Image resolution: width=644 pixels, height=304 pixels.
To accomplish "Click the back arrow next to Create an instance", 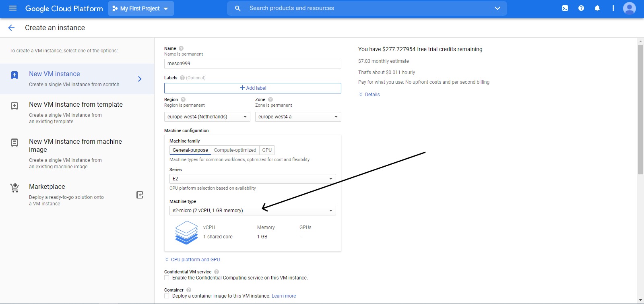I will pos(11,28).
